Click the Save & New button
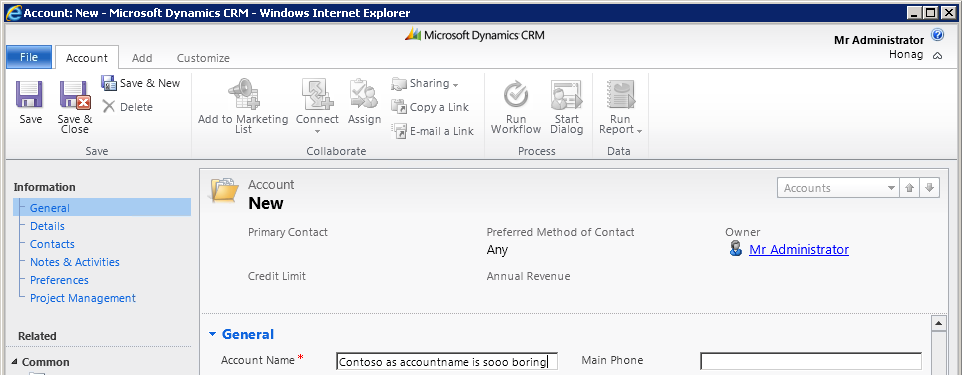The height and width of the screenshot is (375, 962). pos(141,83)
